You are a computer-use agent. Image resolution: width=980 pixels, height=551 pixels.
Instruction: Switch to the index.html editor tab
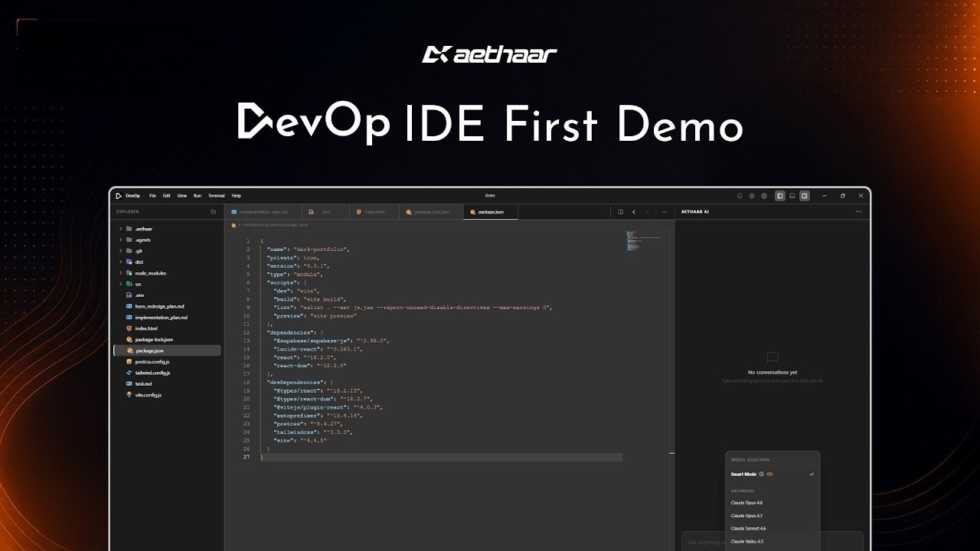point(374,212)
